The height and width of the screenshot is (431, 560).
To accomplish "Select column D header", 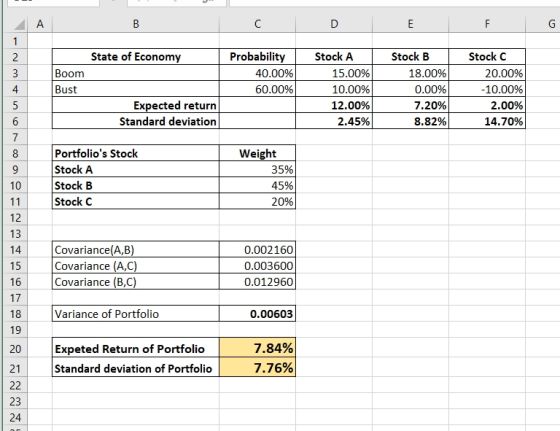I will [334, 24].
